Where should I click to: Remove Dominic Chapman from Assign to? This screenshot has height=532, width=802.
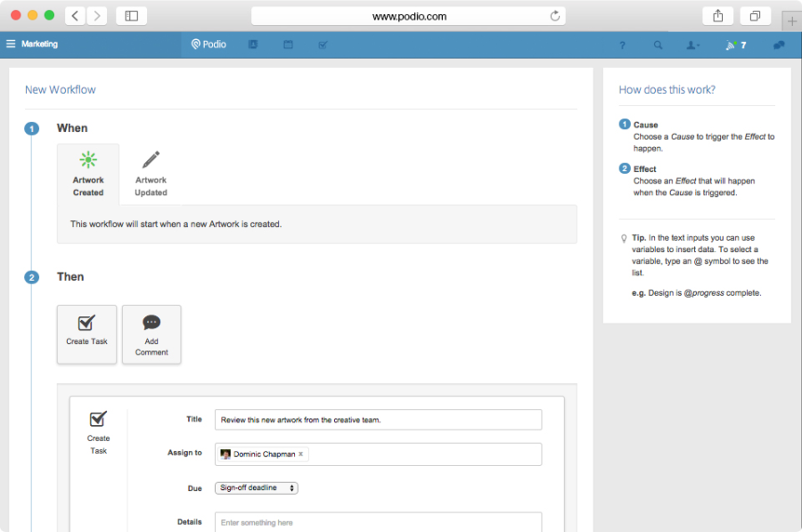(301, 454)
